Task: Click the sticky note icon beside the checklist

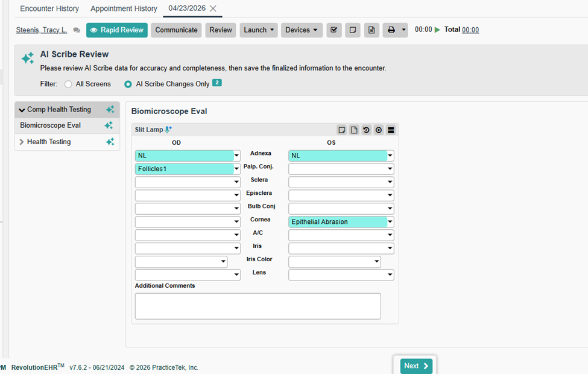Action: 353,30
